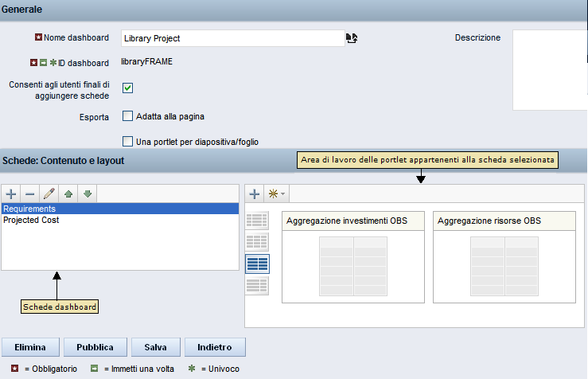Click the Univoco legend asterisk icon

[192, 369]
